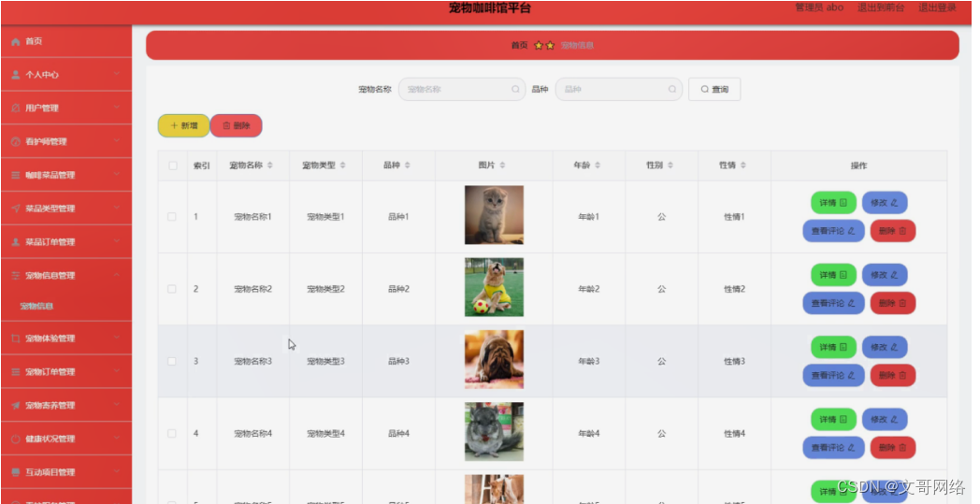Open the 首页 sidebar menu item

(66, 41)
